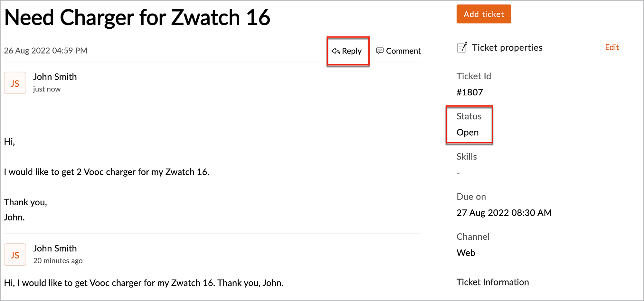
Task: Click the top John Smith JS avatar
Action: click(x=15, y=83)
